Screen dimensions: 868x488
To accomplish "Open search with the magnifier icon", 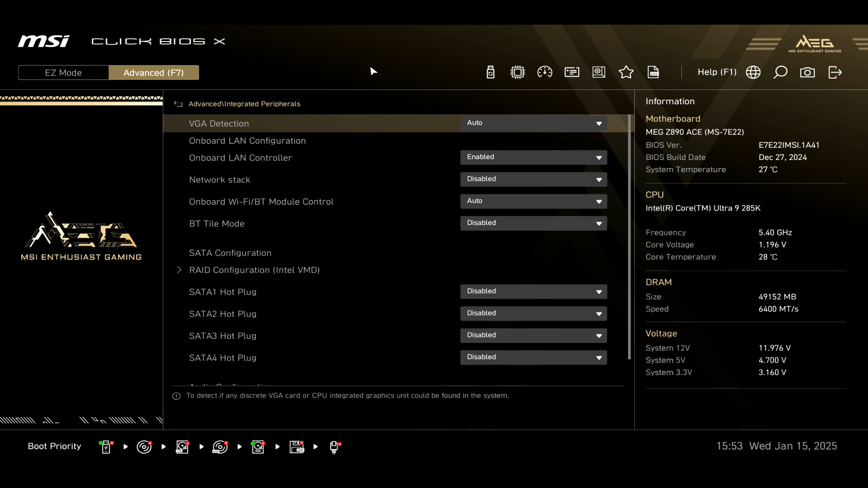I will pyautogui.click(x=780, y=72).
